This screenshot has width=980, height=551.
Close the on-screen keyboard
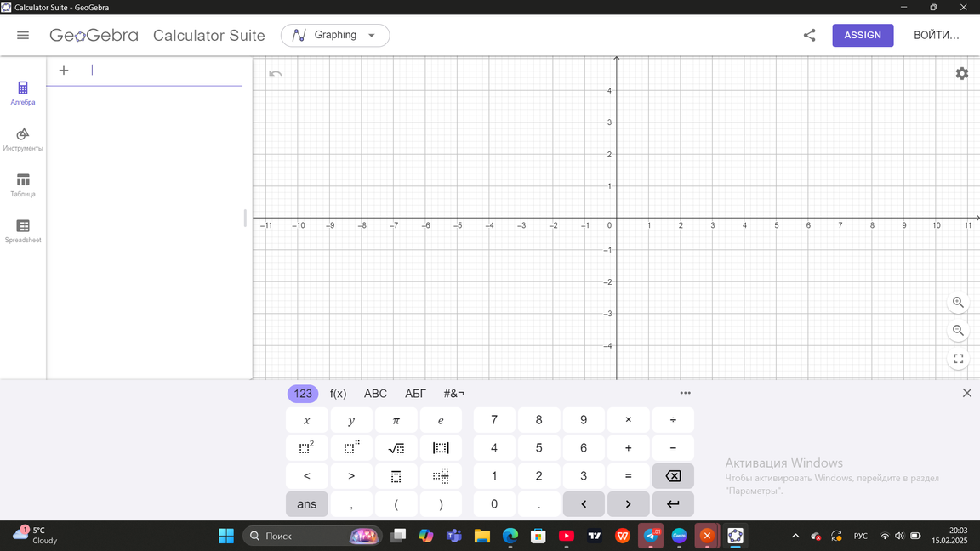(966, 393)
